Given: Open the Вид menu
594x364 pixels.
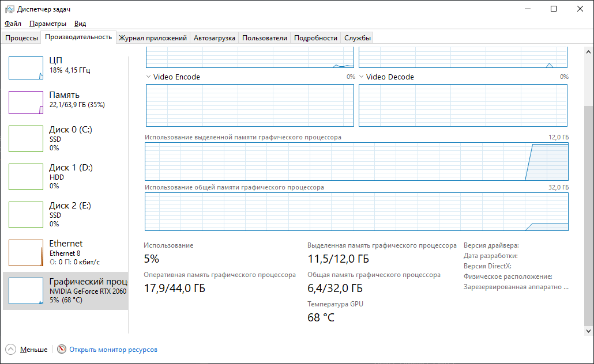Looking at the screenshot, I should [80, 24].
